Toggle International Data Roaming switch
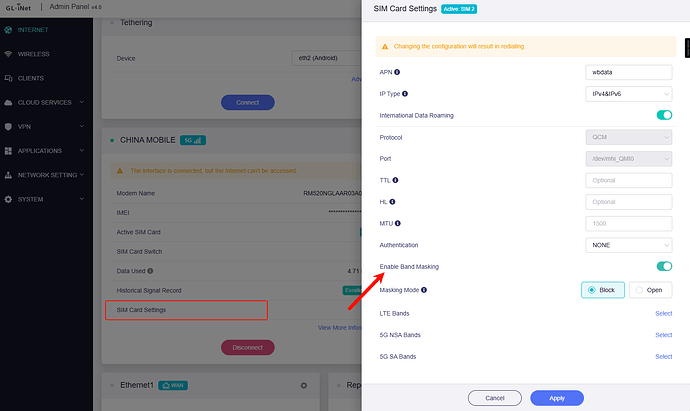This screenshot has width=690, height=411. click(663, 115)
